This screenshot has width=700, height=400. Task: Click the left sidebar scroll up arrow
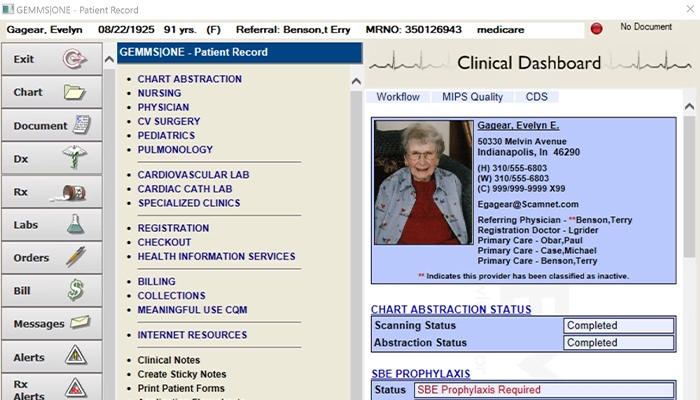pyautogui.click(x=109, y=59)
